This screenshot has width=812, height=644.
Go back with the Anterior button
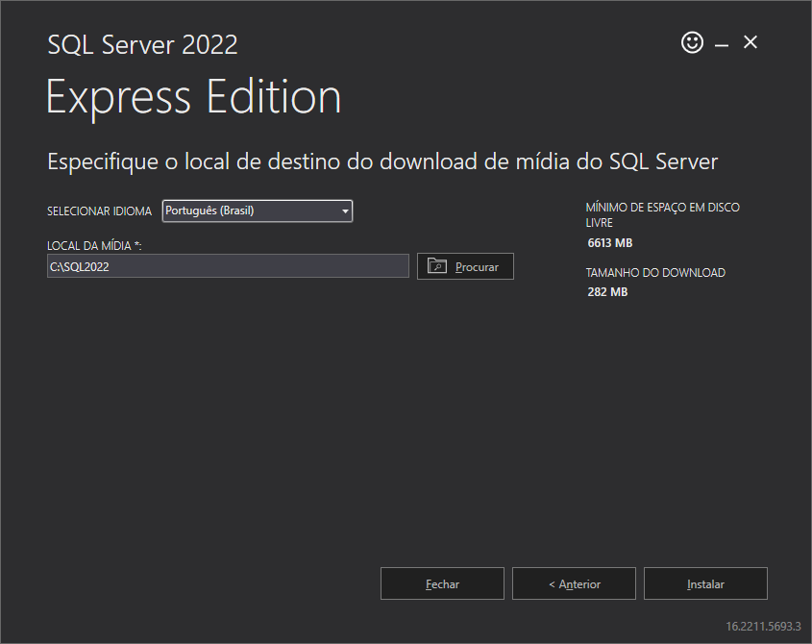click(574, 583)
